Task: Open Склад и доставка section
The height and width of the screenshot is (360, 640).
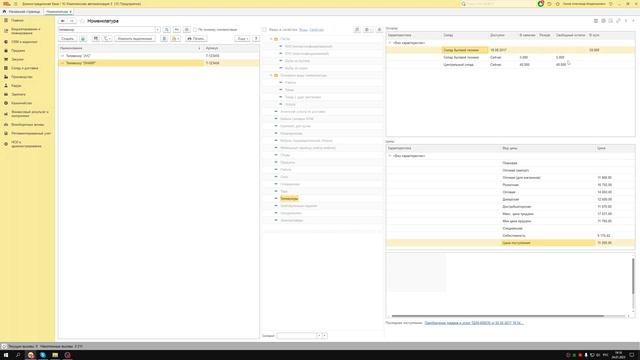Action: coord(24,68)
